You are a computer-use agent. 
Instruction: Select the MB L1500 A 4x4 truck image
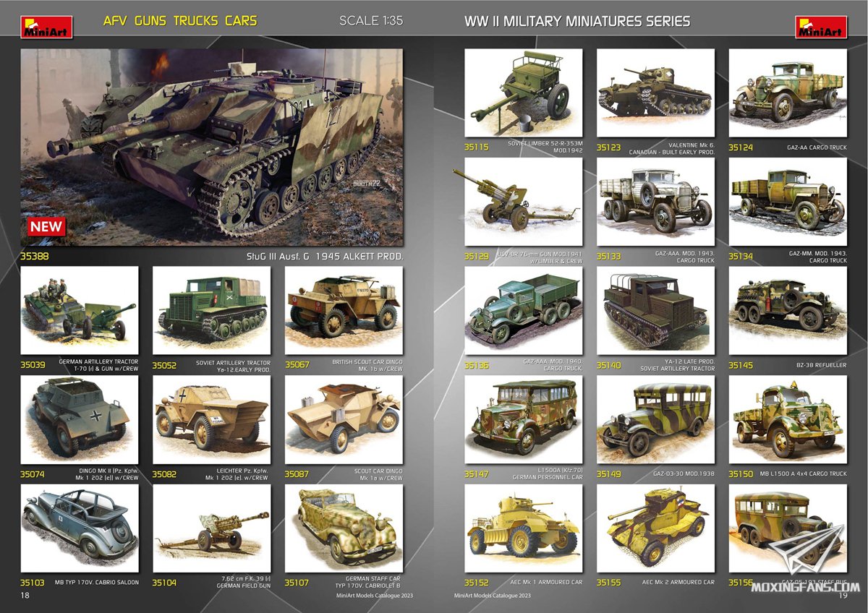(x=788, y=420)
